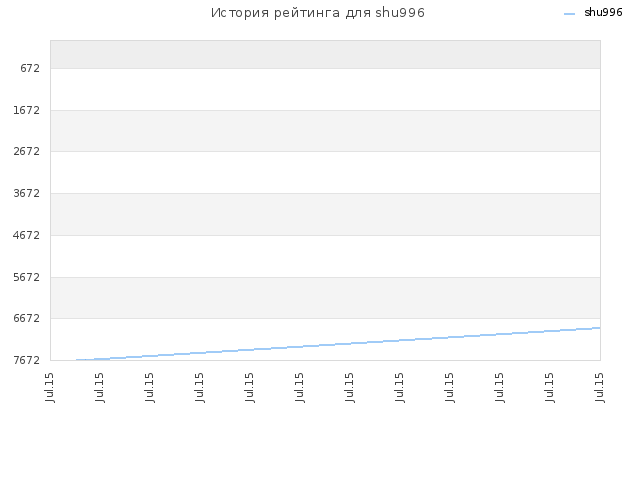This screenshot has height=480, width=640.
Task: Click the second Jul.15 x-axis label
Action: coord(100,387)
